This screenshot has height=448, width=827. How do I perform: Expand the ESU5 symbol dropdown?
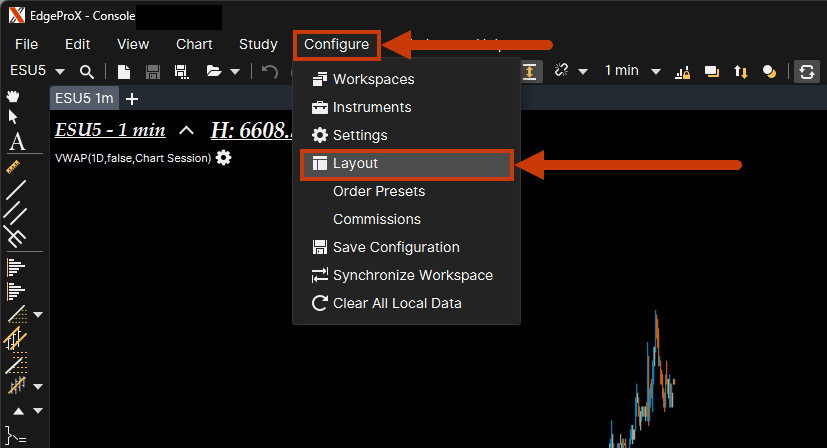tap(59, 71)
